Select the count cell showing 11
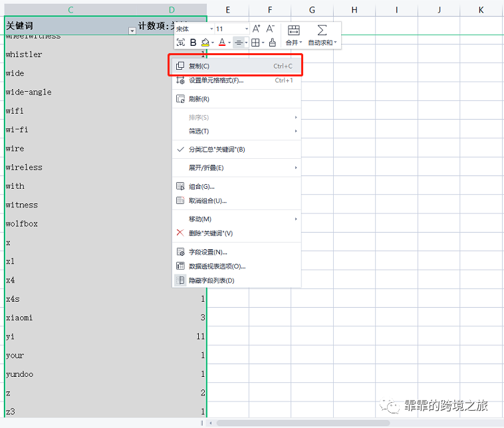 [x=172, y=336]
